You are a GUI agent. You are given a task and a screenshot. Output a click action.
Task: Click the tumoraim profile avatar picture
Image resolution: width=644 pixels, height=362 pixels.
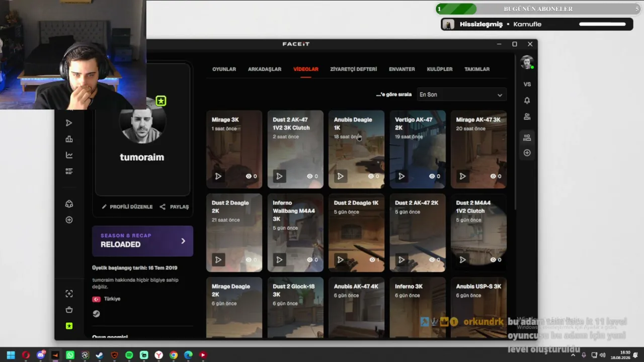tap(142, 122)
